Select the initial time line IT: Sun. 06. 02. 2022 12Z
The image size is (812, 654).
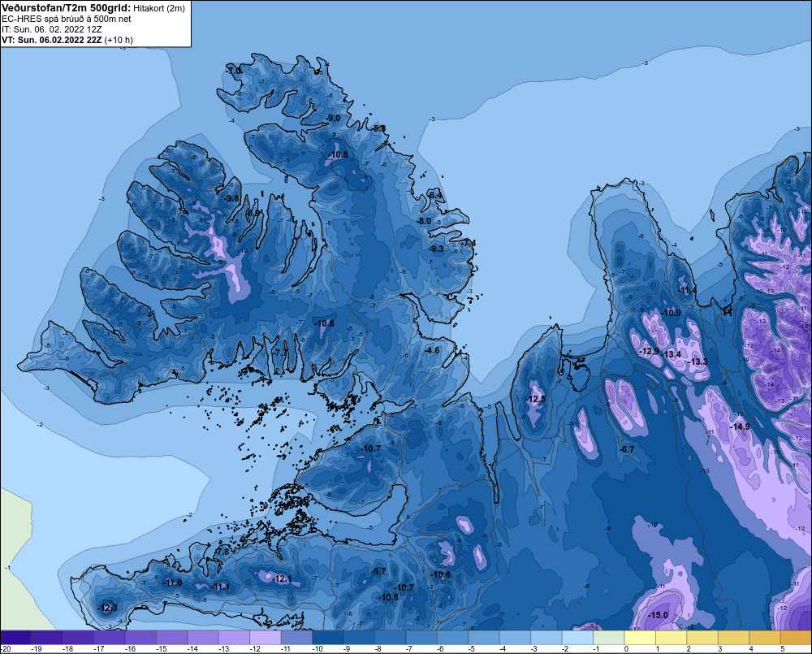point(52,29)
